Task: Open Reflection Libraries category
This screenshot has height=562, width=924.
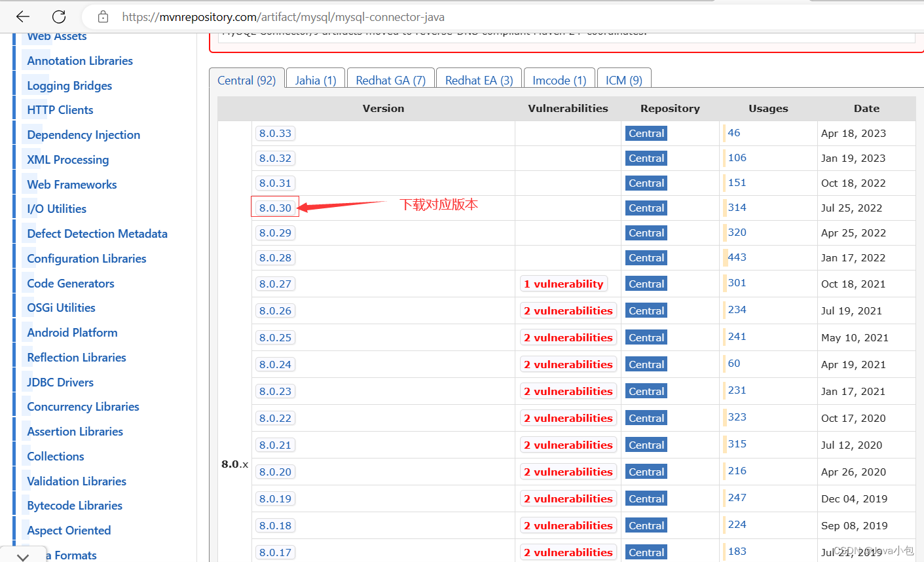Action: click(77, 358)
